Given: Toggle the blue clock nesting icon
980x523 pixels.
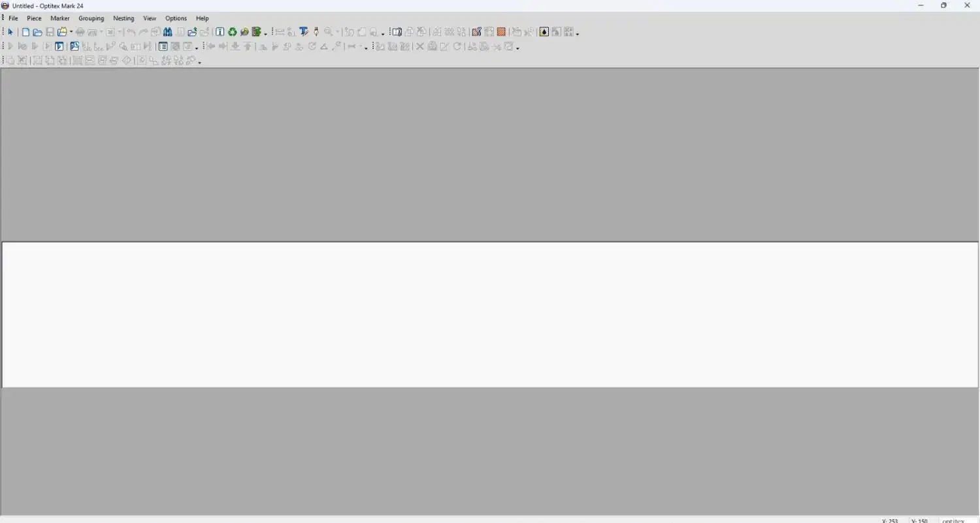Looking at the screenshot, I should point(74,46).
